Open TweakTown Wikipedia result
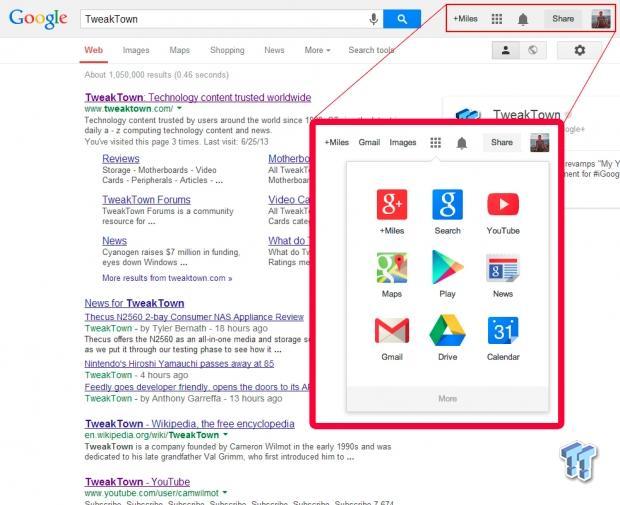Image resolution: width=620 pixels, height=505 pixels. [189, 424]
